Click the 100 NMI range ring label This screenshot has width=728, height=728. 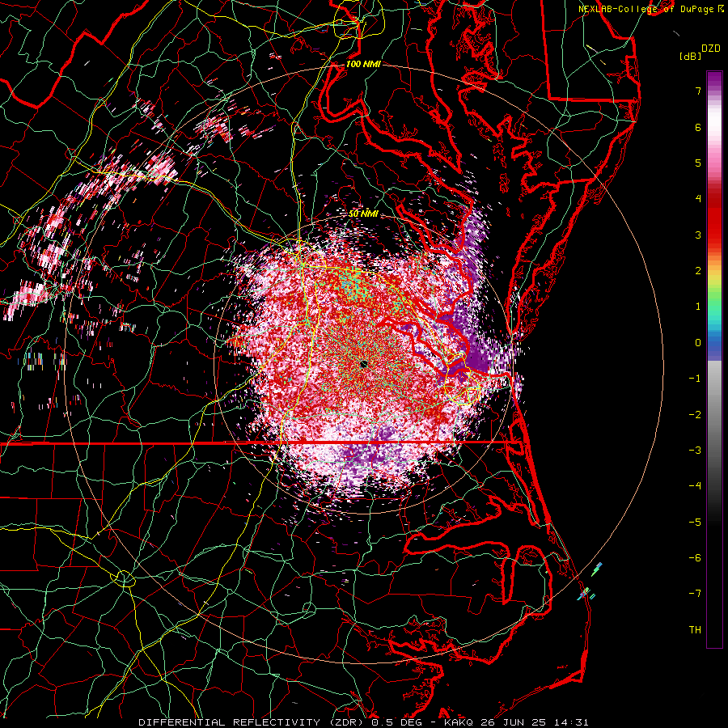363,64
